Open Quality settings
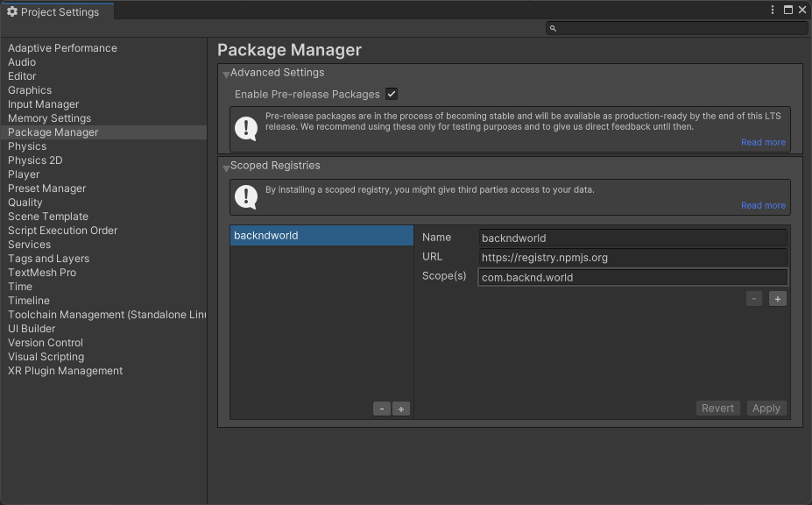 103,203
